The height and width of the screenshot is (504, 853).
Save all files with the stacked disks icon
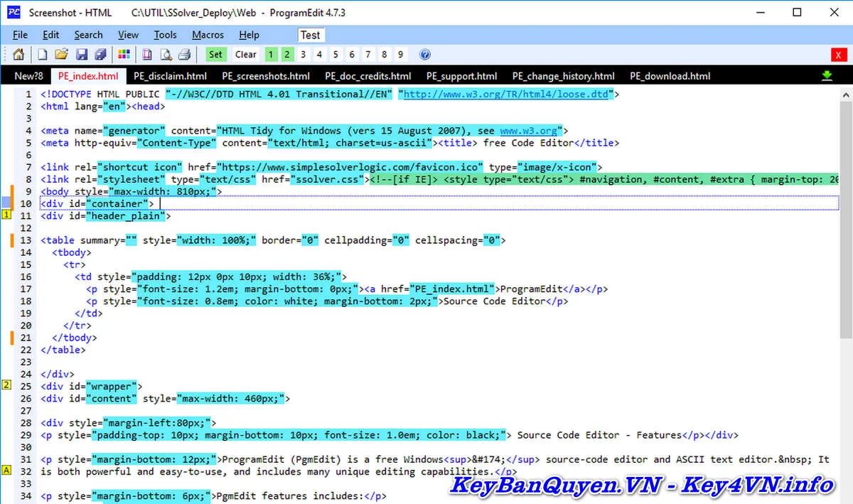tap(101, 55)
